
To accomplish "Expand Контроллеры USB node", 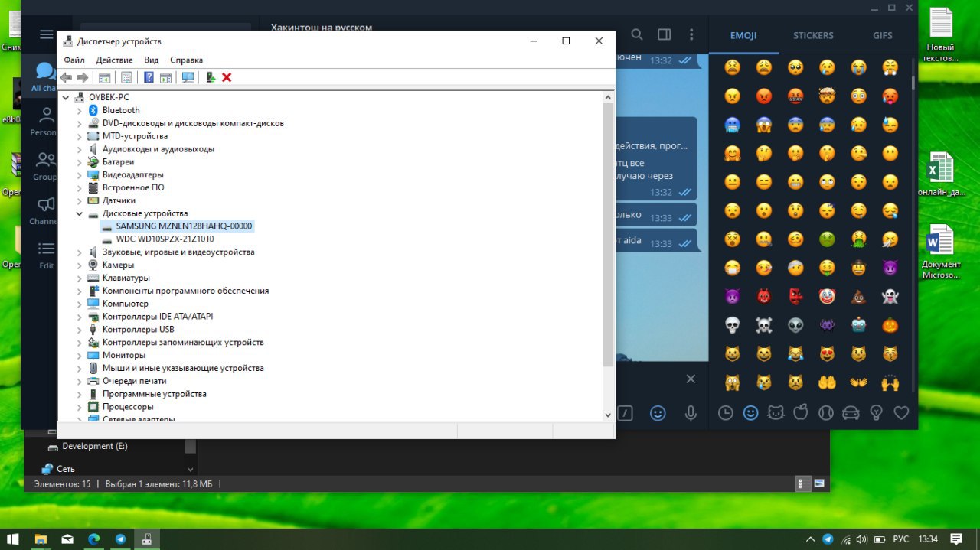I will click(79, 330).
